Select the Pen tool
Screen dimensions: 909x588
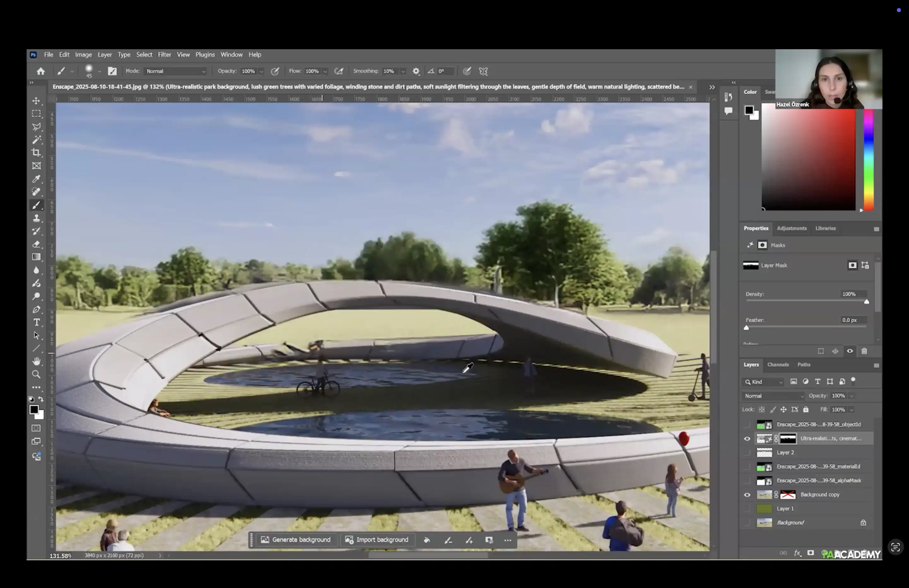(x=36, y=309)
